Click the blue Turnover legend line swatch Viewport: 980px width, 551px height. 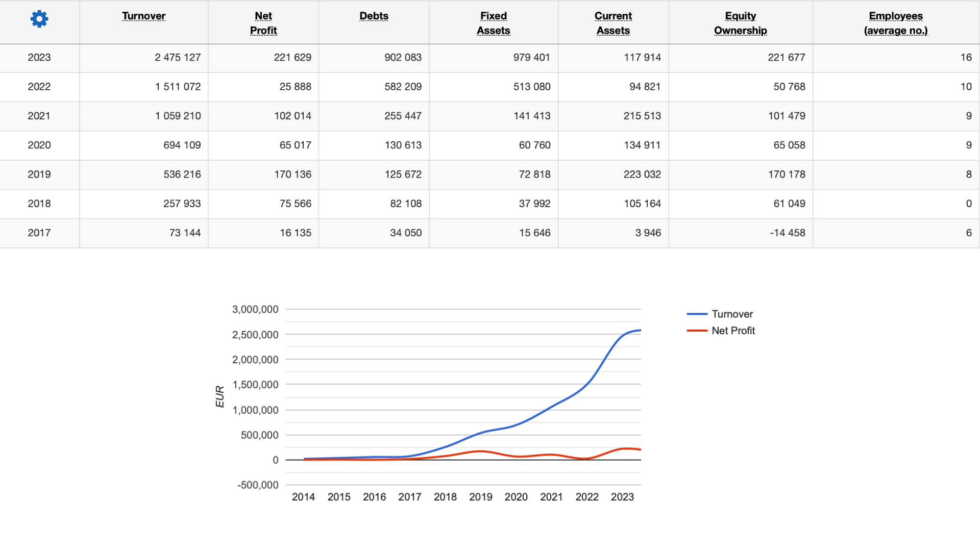(697, 314)
